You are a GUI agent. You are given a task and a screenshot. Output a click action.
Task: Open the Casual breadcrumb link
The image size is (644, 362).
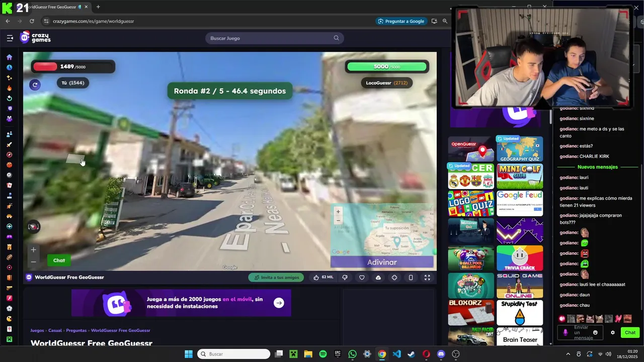55,330
